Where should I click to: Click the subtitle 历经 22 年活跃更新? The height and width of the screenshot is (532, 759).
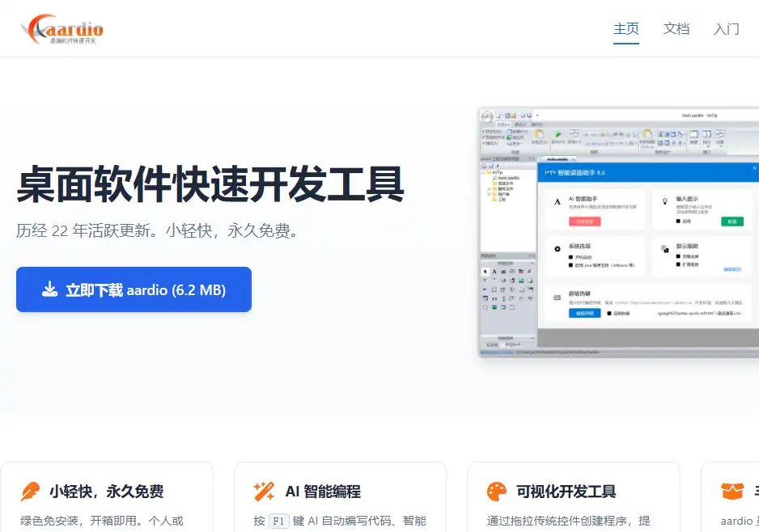click(83, 230)
